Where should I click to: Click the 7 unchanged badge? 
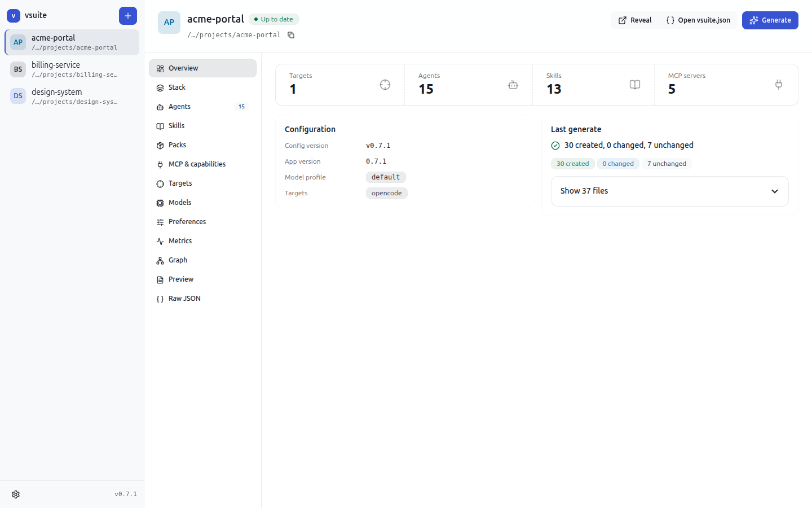pos(667,164)
